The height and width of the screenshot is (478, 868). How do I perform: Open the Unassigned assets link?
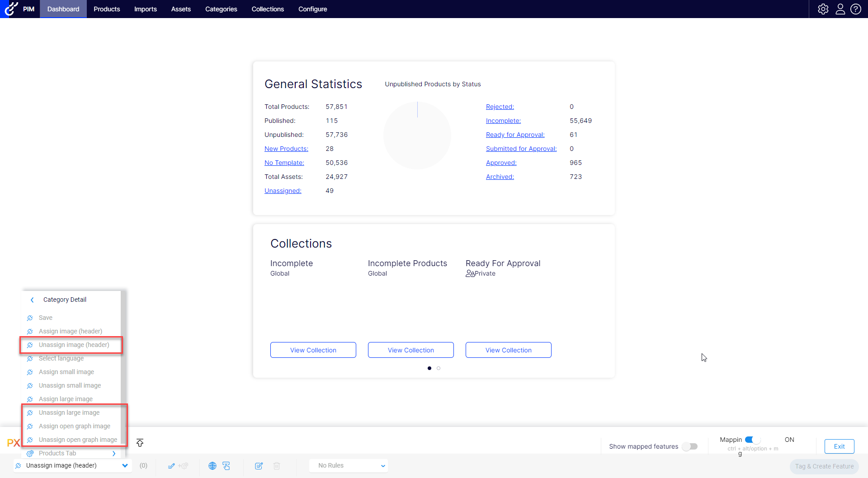[x=283, y=191]
